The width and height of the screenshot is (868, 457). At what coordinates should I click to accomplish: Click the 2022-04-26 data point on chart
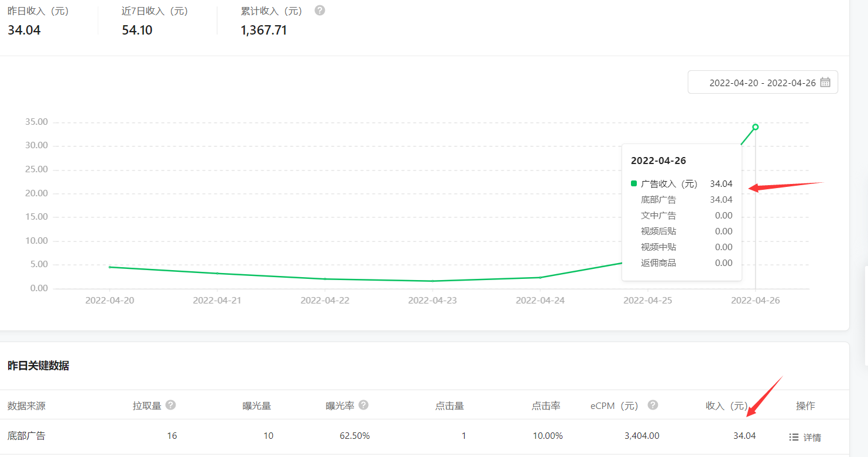756,127
